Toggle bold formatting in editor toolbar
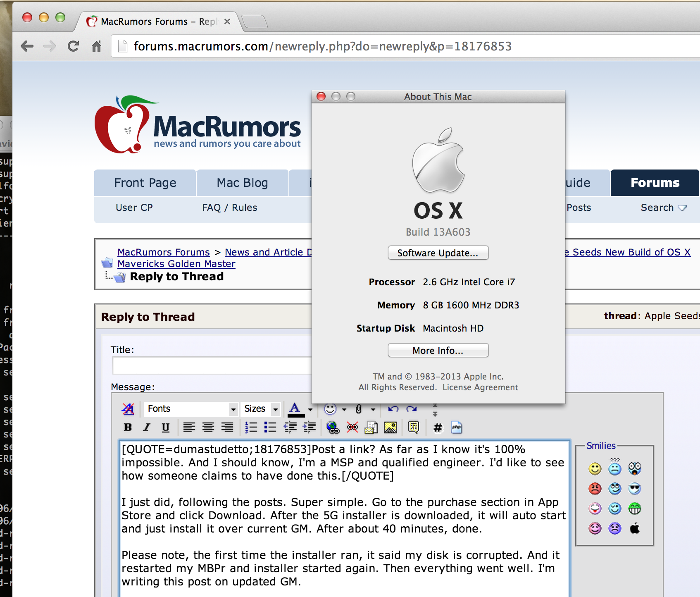This screenshot has width=700, height=597. pyautogui.click(x=128, y=427)
